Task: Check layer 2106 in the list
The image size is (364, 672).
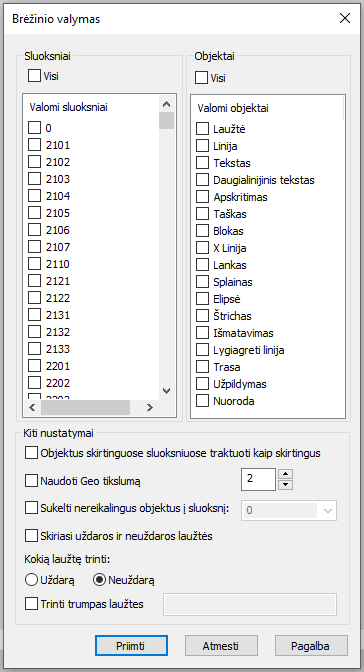Action: point(34,230)
